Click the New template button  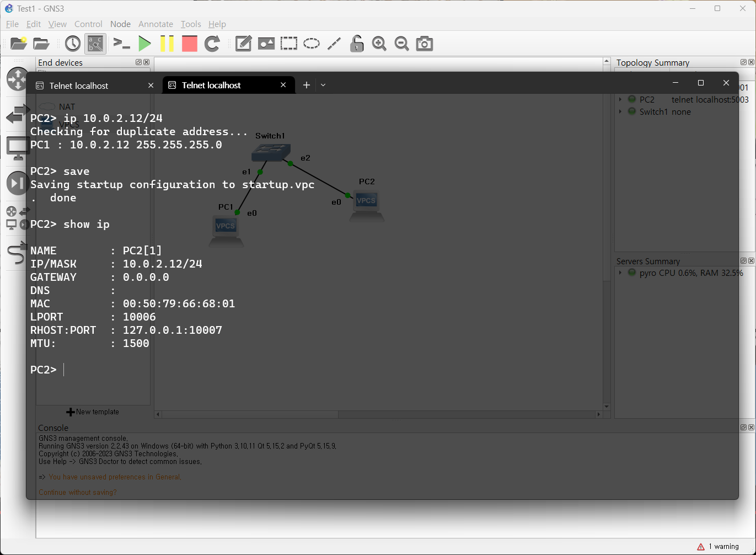pos(93,412)
